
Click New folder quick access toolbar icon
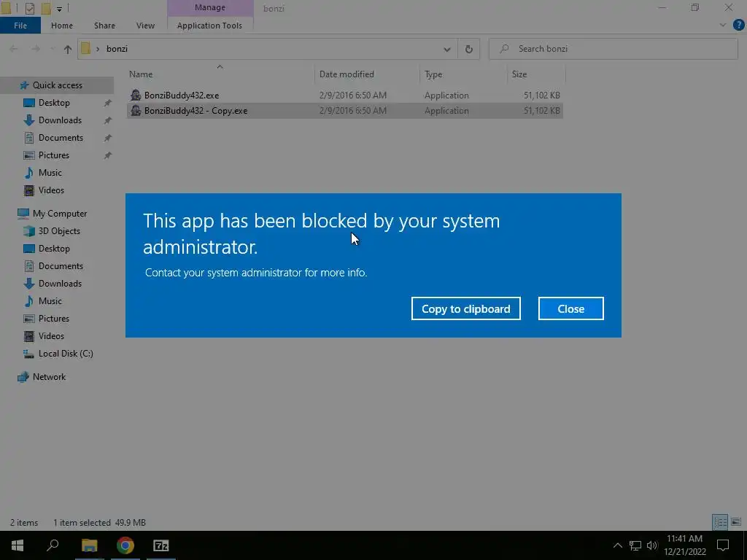tap(46, 8)
